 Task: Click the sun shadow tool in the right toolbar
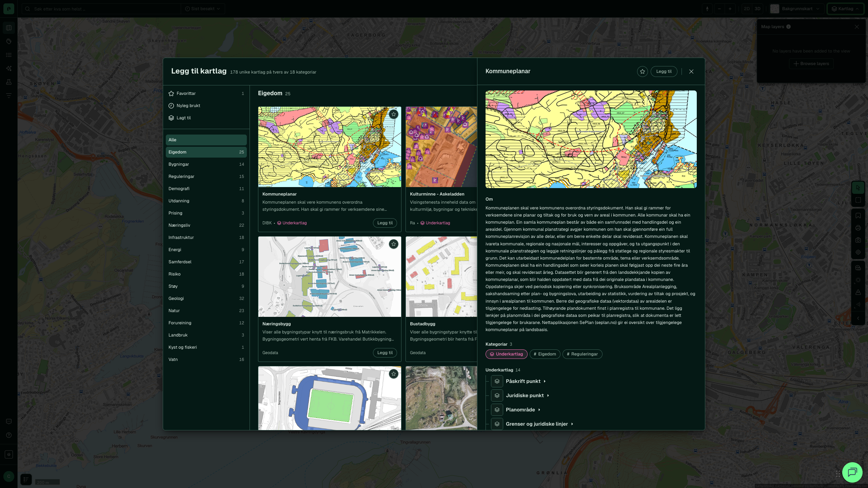pos(858,280)
